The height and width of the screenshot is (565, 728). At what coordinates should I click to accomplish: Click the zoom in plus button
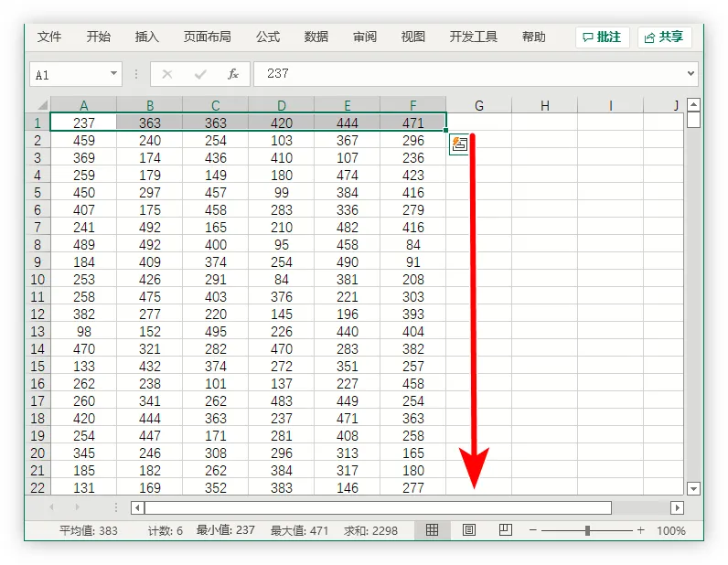coord(641,530)
